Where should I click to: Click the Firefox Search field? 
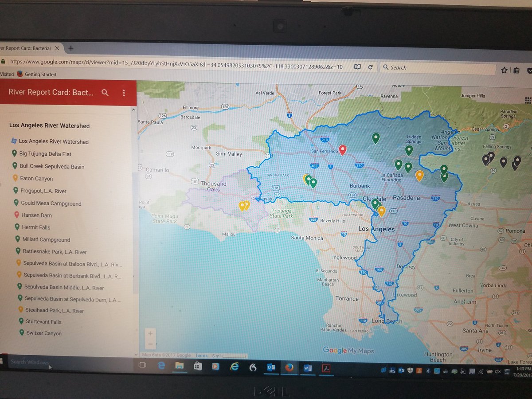click(438, 68)
